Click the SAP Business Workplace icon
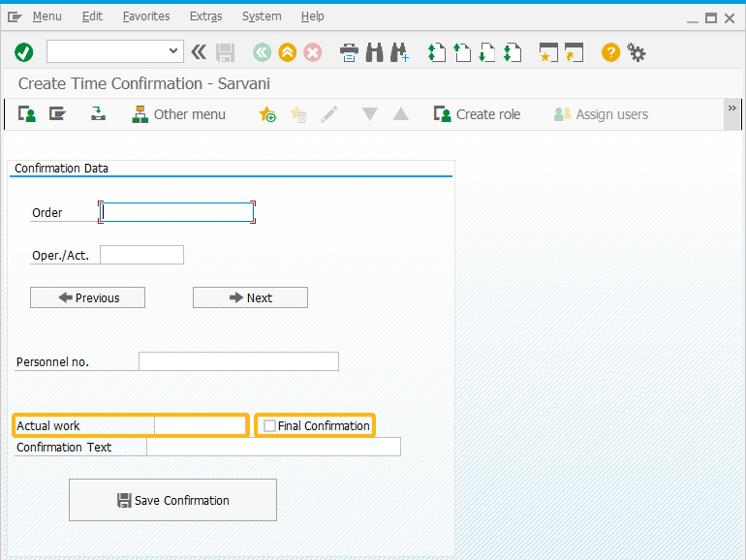 click(x=98, y=114)
